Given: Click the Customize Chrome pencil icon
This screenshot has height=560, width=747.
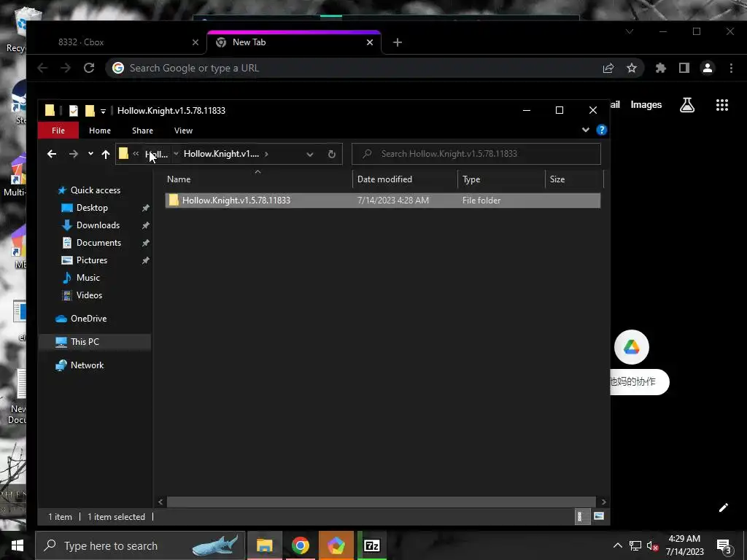Looking at the screenshot, I should point(723,507).
